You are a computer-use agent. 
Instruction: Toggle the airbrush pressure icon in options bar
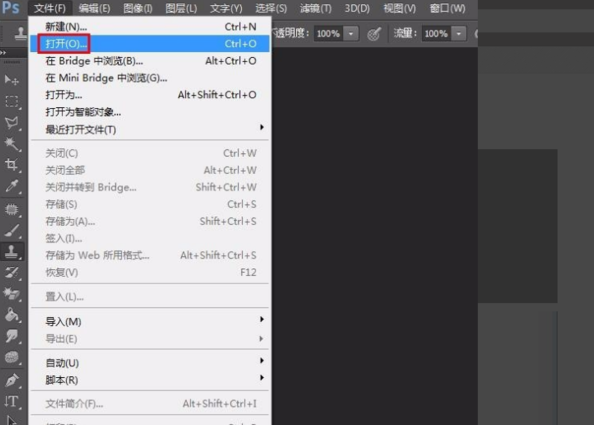(x=374, y=34)
